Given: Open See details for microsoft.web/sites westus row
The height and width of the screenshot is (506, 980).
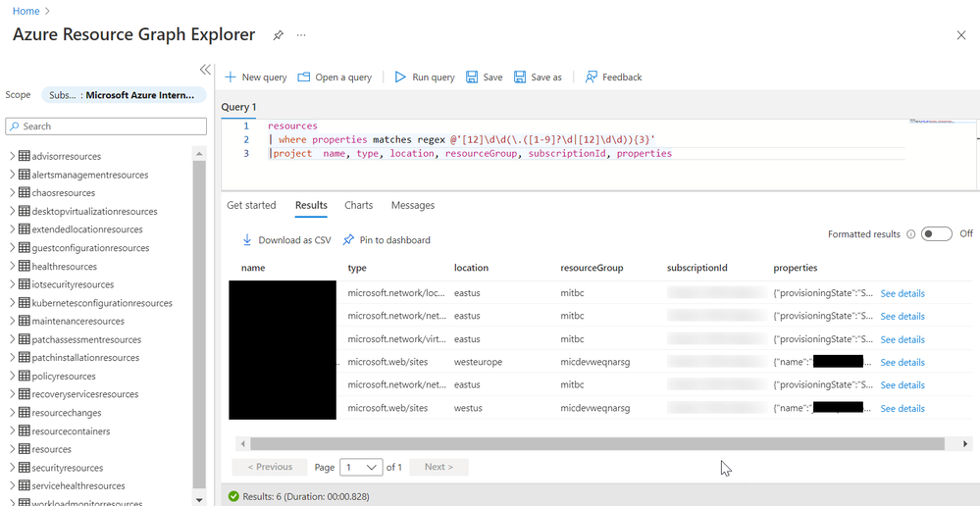Looking at the screenshot, I should pyautogui.click(x=903, y=409).
